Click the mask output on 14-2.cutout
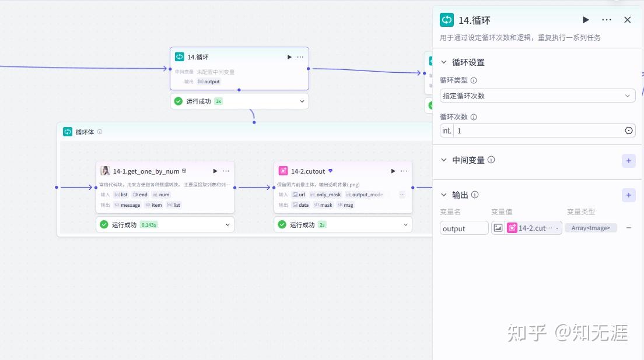This screenshot has width=644, height=360. (323, 205)
